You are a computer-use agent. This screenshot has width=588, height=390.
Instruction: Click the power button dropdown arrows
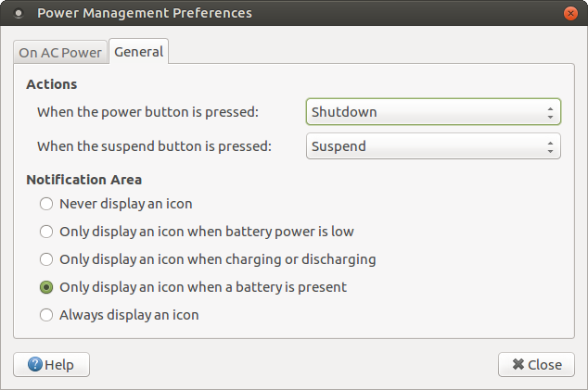tap(550, 112)
